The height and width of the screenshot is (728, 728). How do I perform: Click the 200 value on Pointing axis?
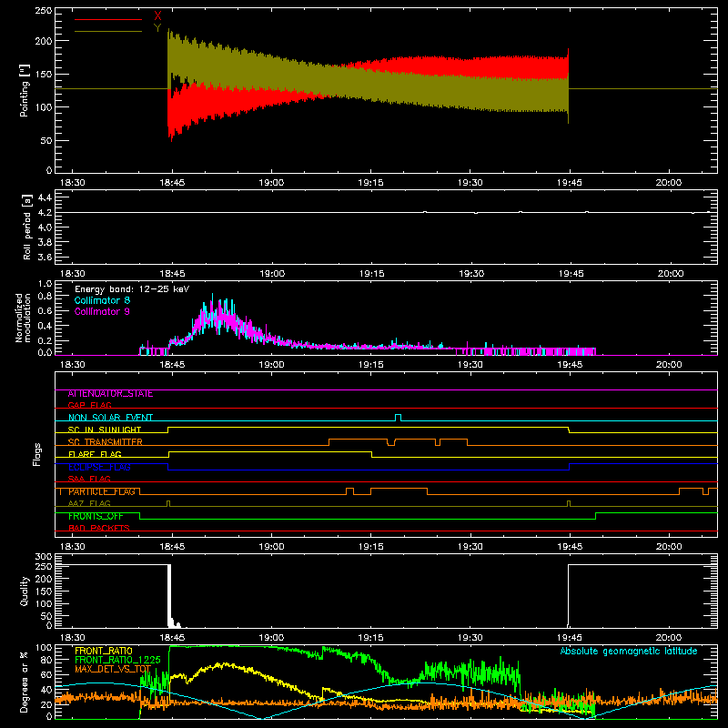pos(44,41)
